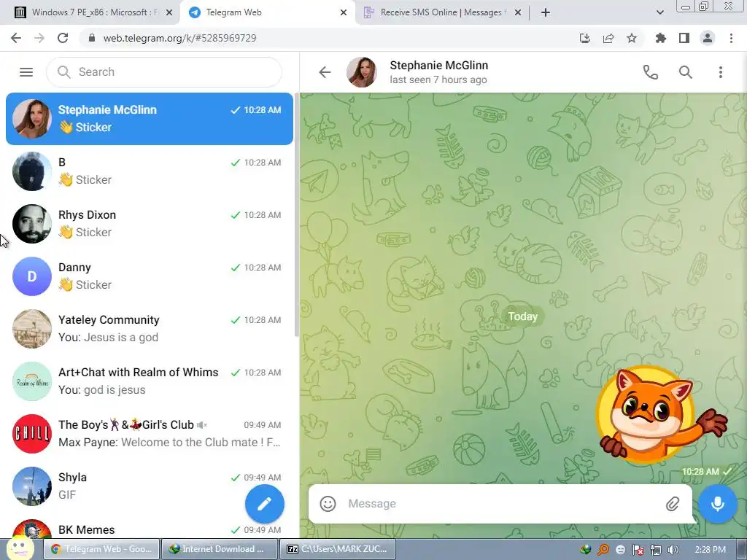Image resolution: width=747 pixels, height=560 pixels.
Task: Attach a file with the paperclip icon
Action: pos(672,504)
